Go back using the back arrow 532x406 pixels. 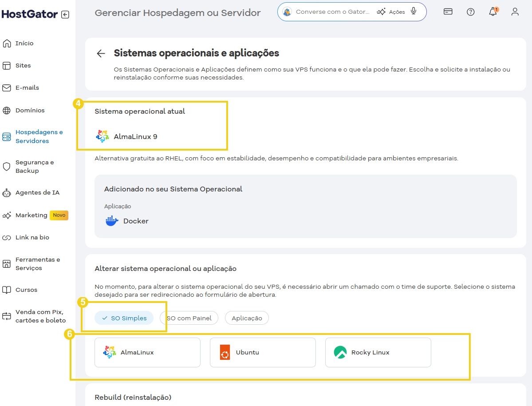coord(101,53)
